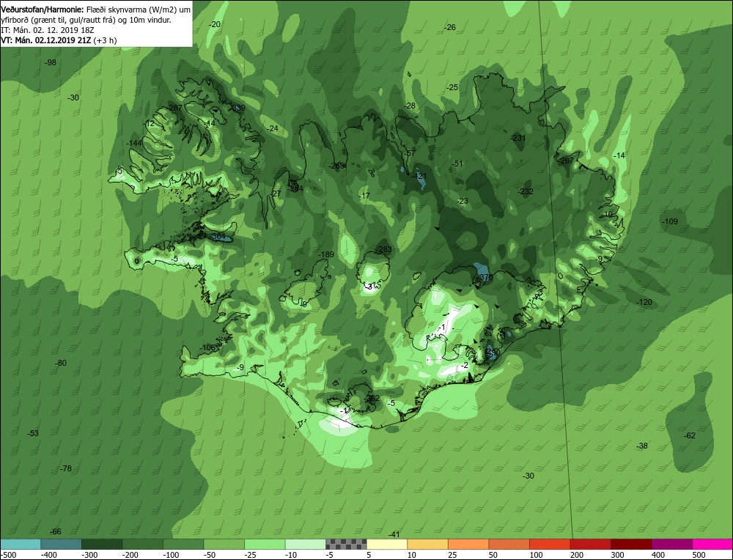The width and height of the screenshot is (733, 560).
Task: Click the '-80' map value
Action: pyautogui.click(x=60, y=364)
